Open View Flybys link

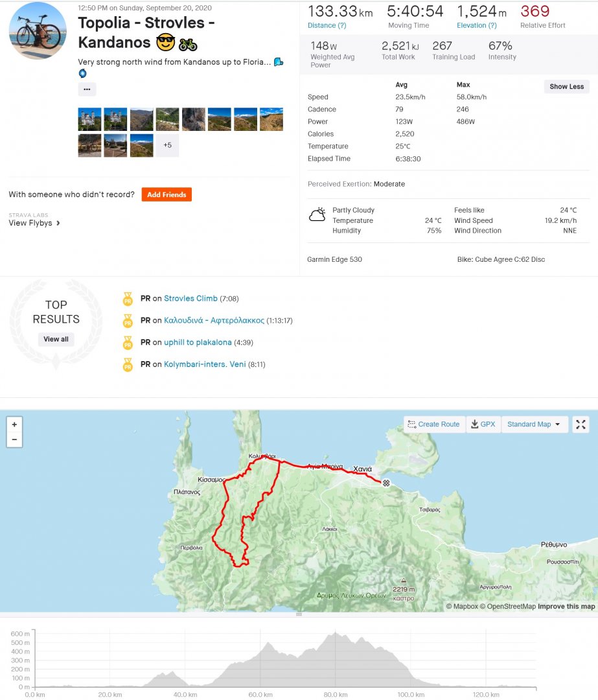tap(34, 223)
